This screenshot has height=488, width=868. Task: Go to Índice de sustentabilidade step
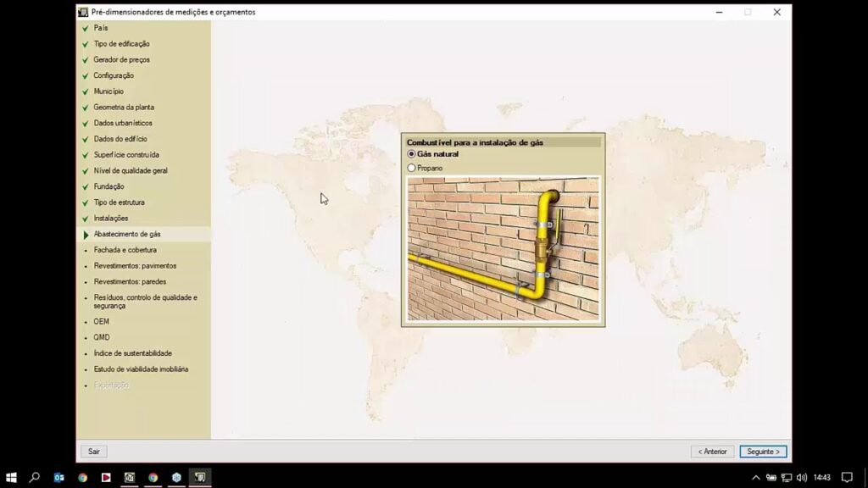coord(132,353)
